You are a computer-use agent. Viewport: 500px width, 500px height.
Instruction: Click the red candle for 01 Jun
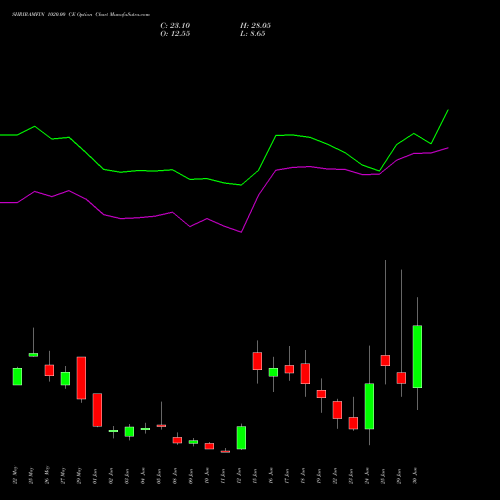pos(97,410)
